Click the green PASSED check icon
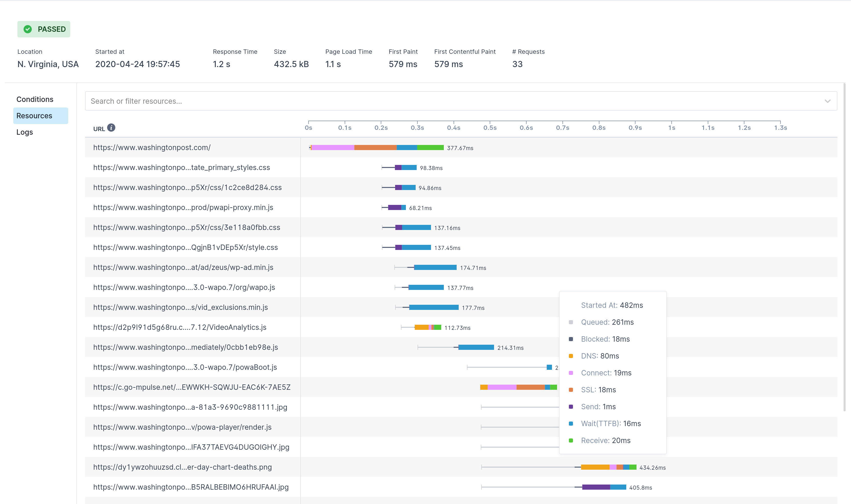The height and width of the screenshot is (504, 851). point(28,29)
